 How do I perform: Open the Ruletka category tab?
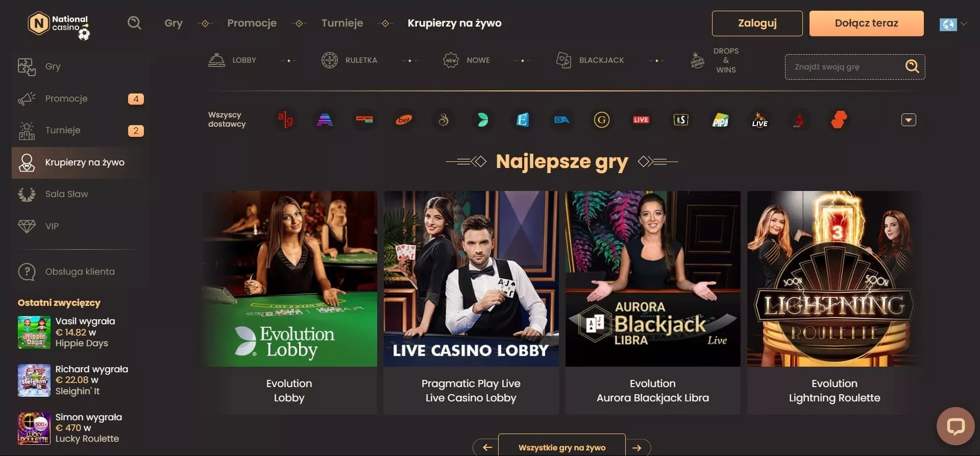350,60
